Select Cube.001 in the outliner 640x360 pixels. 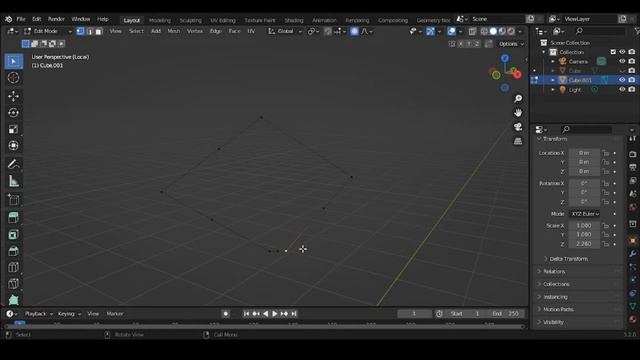pos(580,80)
